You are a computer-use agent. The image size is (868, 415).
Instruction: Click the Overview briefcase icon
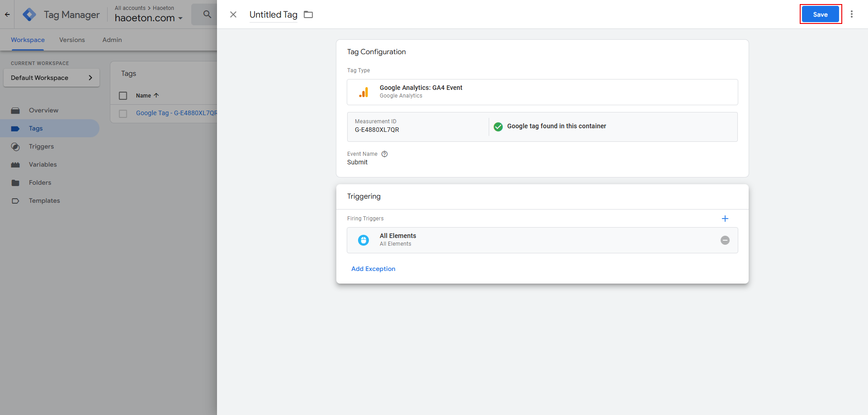click(15, 111)
